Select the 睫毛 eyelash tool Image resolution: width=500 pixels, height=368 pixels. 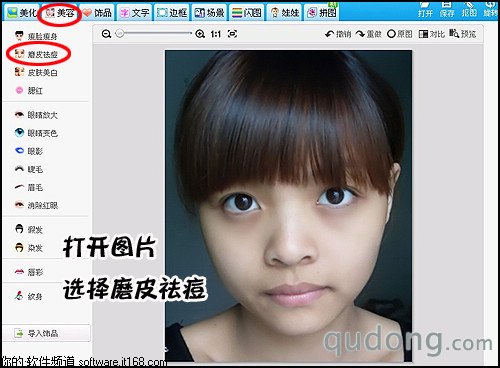pos(29,169)
